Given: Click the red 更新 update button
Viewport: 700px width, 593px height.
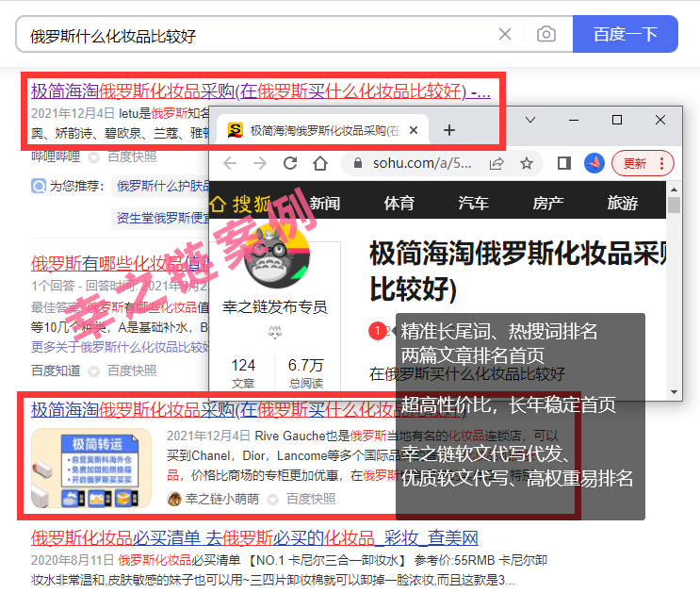Looking at the screenshot, I should click(x=635, y=163).
